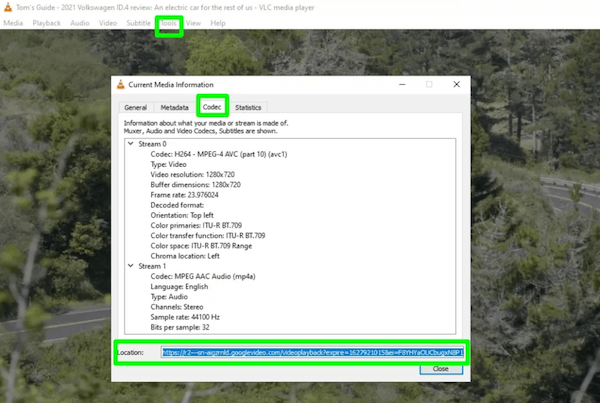This screenshot has height=403, width=600.
Task: Select 'Buffer dimensions: 1280x720' row
Action: coord(196,185)
